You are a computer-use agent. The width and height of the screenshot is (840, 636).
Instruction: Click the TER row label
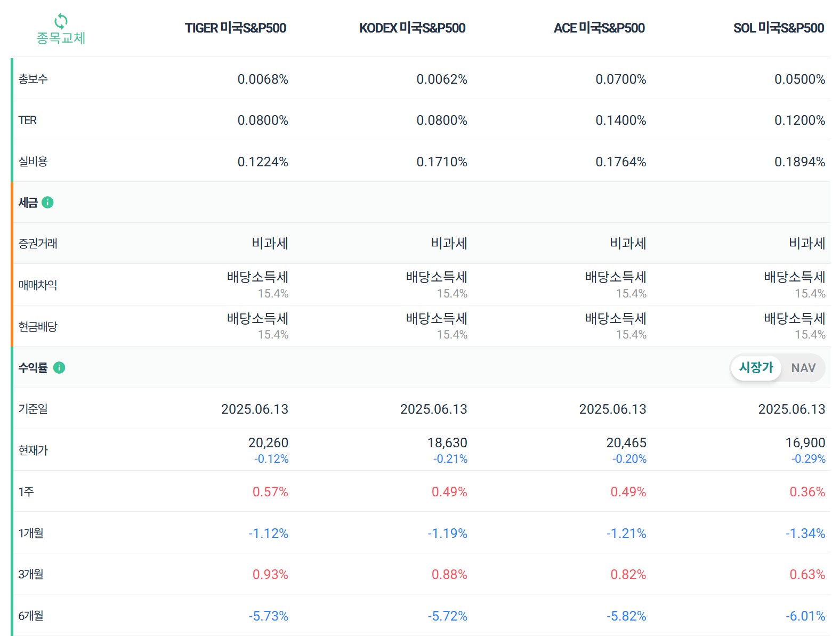[28, 120]
